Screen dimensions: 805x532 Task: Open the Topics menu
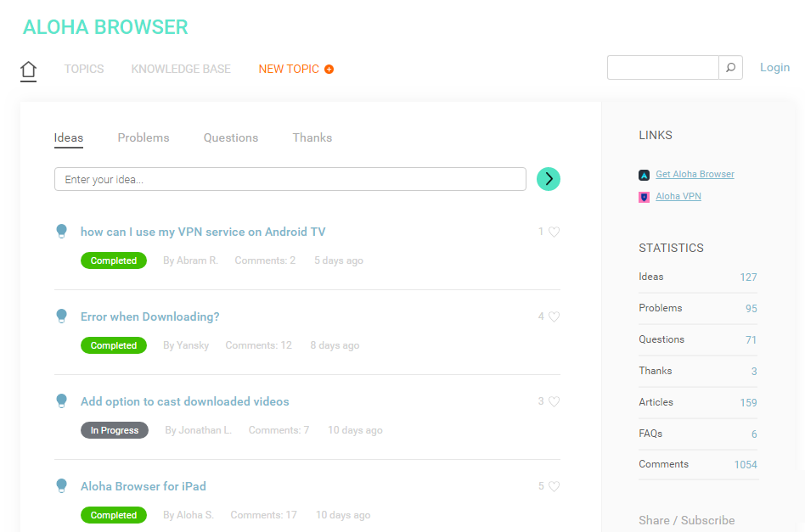pyautogui.click(x=84, y=69)
